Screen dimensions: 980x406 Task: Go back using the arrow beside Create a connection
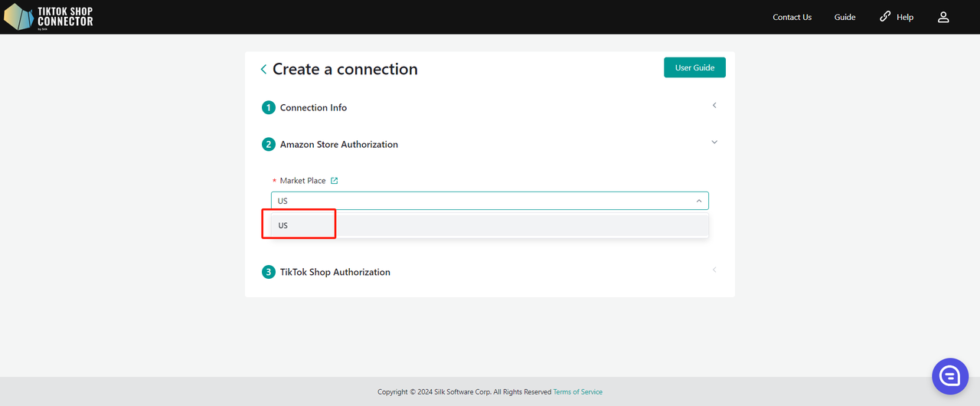263,70
